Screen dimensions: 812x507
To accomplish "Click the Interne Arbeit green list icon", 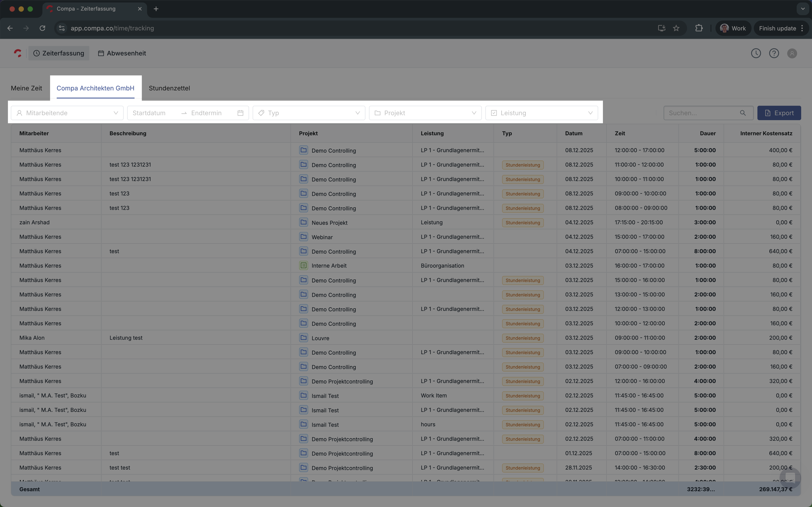I will (x=303, y=266).
